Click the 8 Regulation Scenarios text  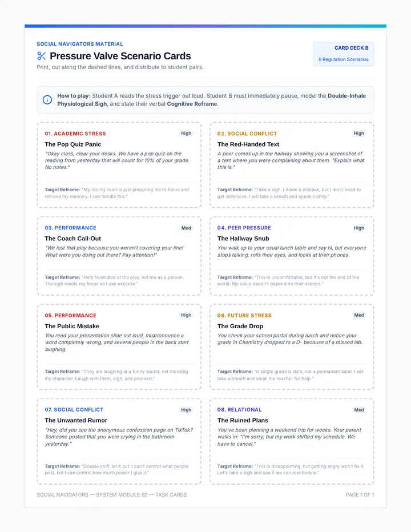click(344, 59)
